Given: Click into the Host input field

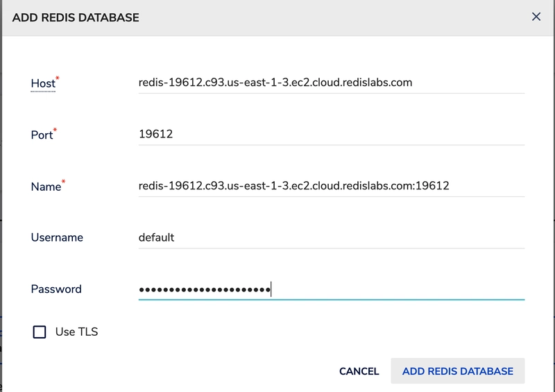Looking at the screenshot, I should [332, 83].
